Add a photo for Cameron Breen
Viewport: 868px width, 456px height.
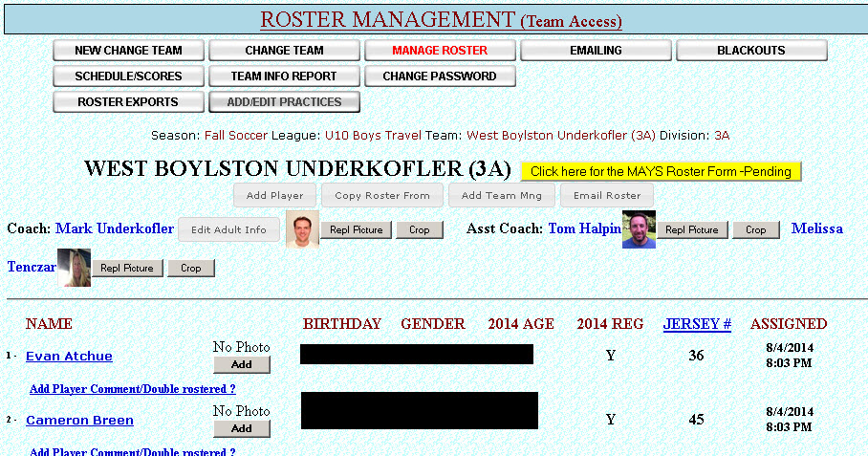[242, 428]
